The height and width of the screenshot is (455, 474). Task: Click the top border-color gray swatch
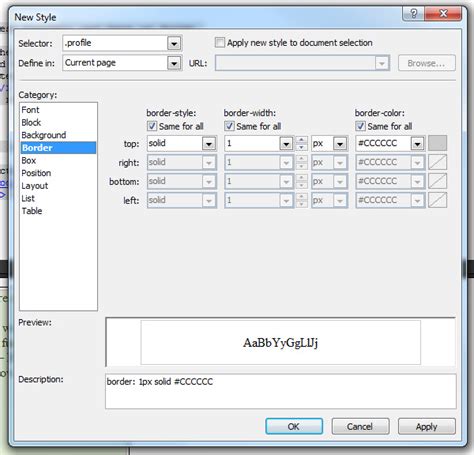[x=437, y=143]
